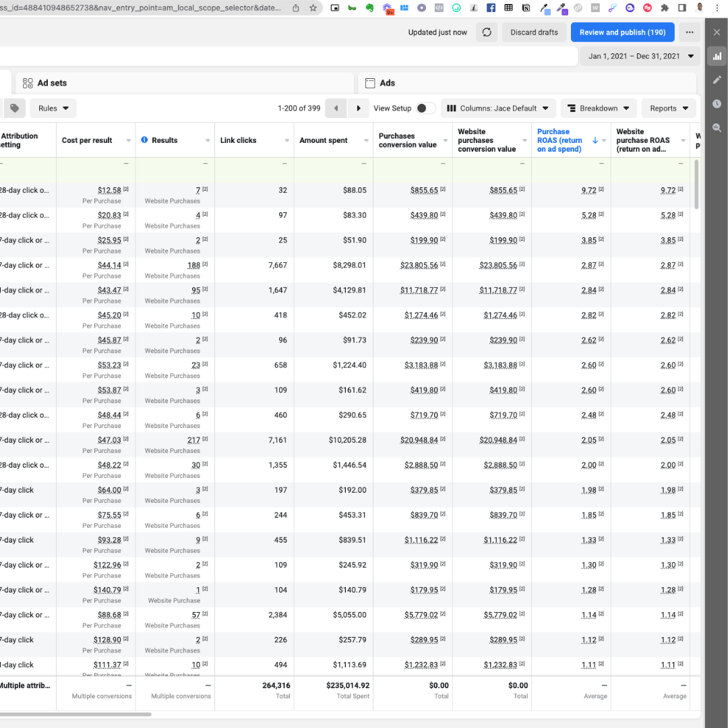Screen dimensions: 728x728
Task: Click the refresh data icon
Action: coord(487,32)
